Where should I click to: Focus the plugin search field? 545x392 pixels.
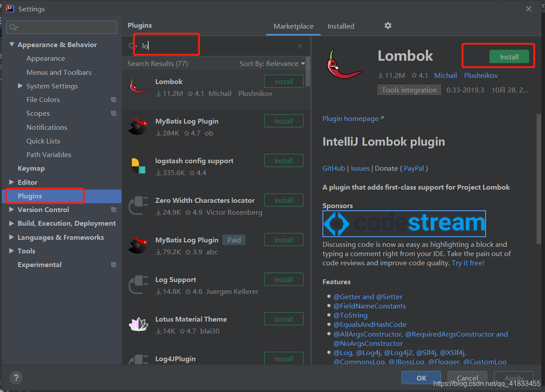pos(216,46)
